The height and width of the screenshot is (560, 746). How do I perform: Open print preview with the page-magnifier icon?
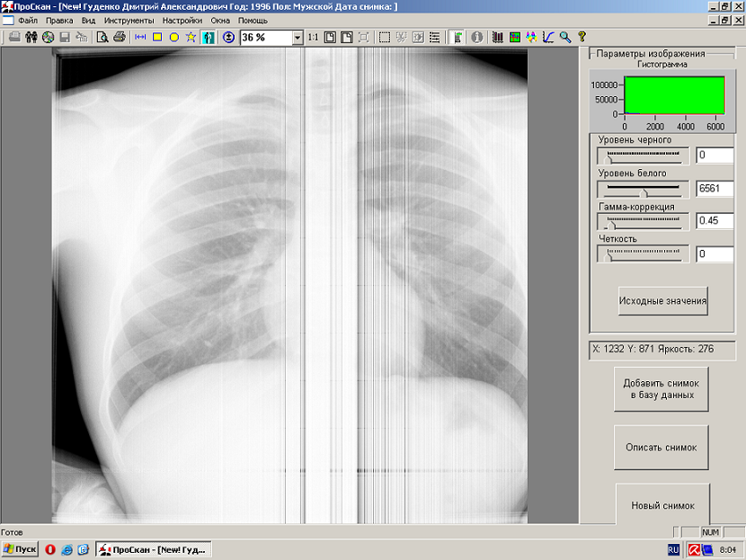pos(102,38)
